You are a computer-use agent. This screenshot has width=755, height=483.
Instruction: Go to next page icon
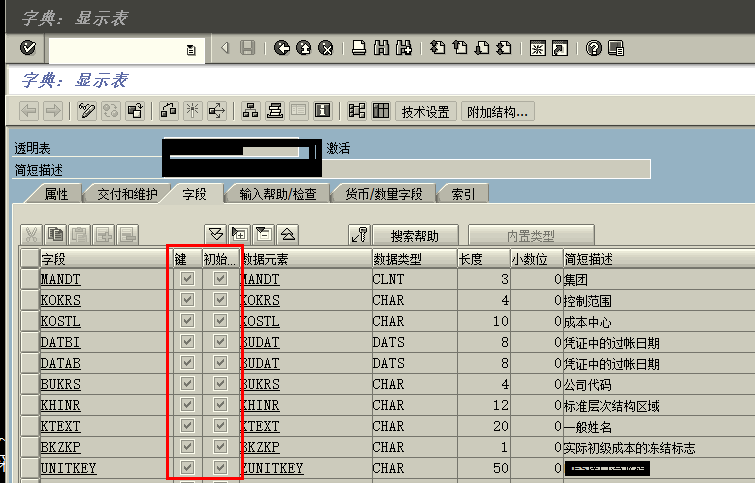pos(482,48)
